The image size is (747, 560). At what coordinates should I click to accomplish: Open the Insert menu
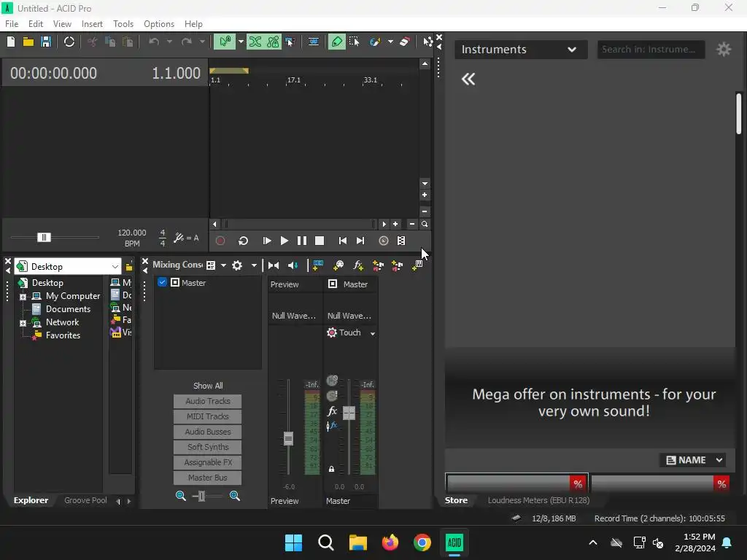point(92,24)
